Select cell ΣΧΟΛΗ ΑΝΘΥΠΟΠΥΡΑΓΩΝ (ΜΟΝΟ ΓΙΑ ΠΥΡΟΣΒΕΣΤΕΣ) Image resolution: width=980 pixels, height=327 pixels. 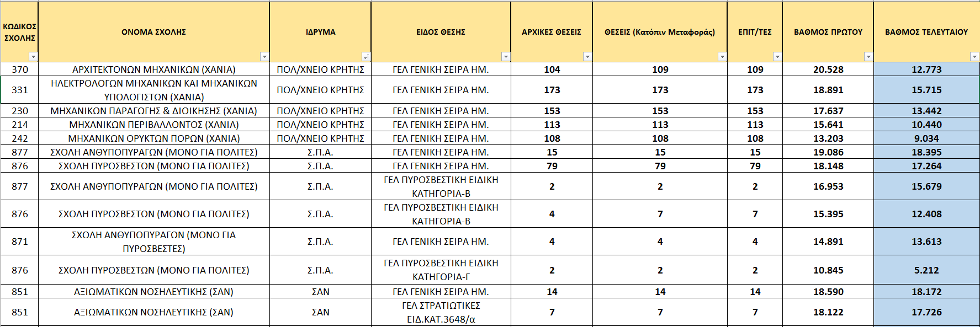(154, 242)
